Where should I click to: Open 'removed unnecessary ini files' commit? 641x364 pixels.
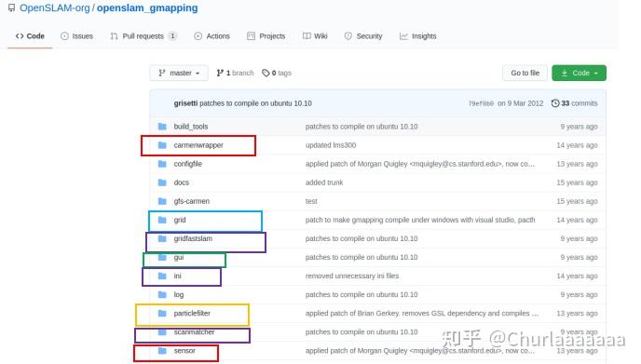[352, 276]
